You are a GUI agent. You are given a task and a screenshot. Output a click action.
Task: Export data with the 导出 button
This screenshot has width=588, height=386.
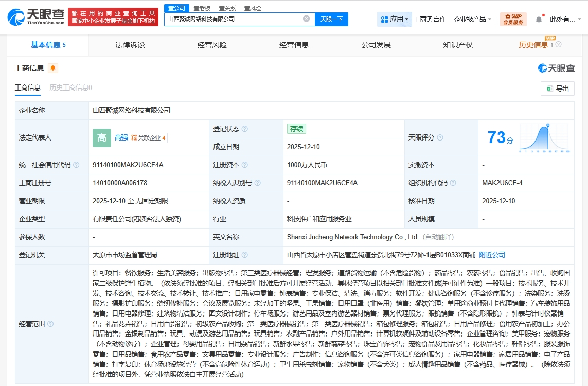click(x=558, y=89)
